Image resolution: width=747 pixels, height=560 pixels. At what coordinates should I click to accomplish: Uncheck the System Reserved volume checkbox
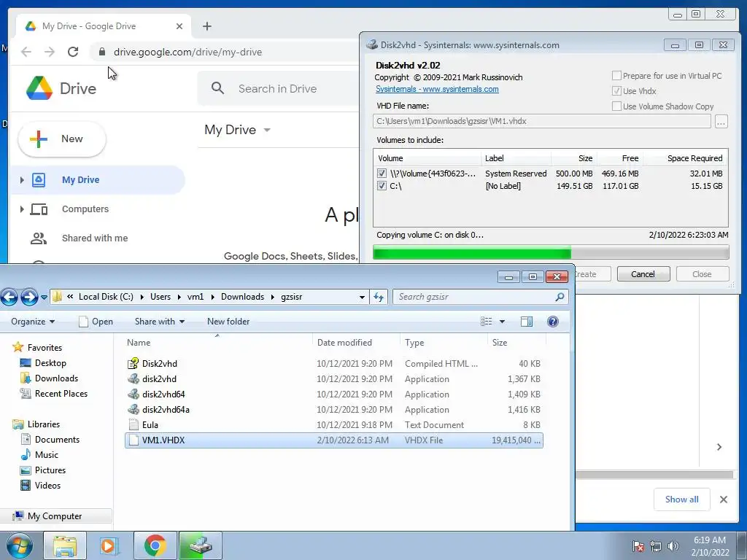(x=382, y=174)
